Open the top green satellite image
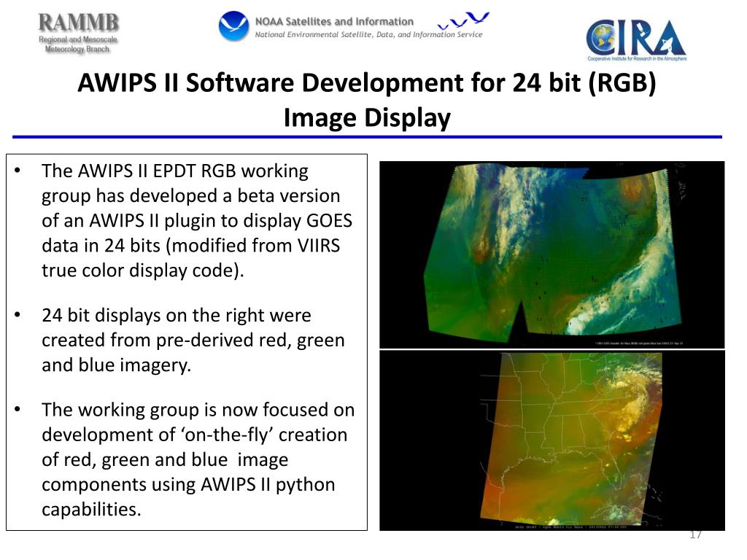 551,255
